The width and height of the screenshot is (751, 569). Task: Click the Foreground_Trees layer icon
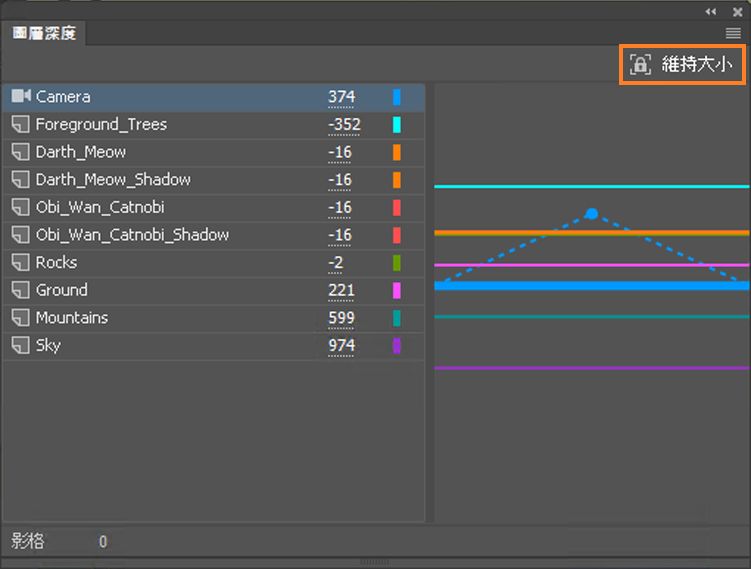20,124
